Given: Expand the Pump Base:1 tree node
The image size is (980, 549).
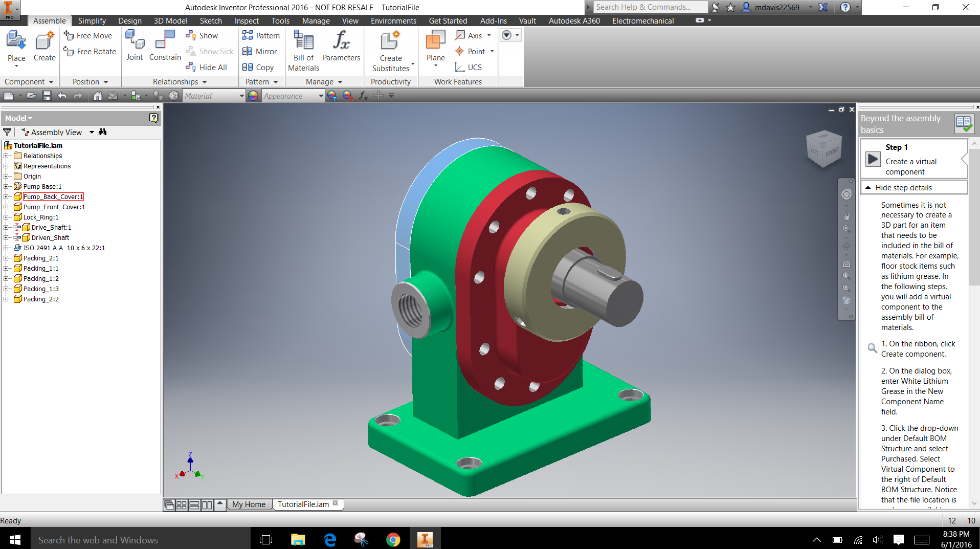Looking at the screenshot, I should click(x=6, y=186).
